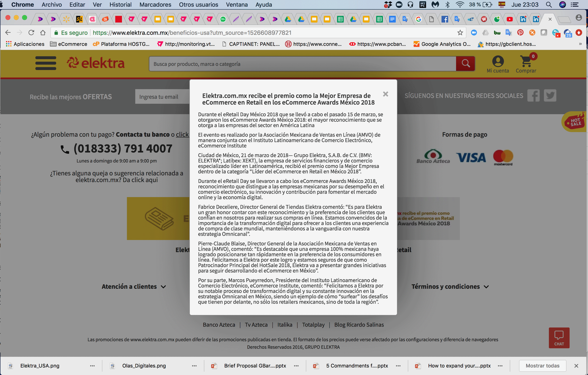This screenshot has width=588, height=375.
Task: Focus the product search field
Action: tap(302, 64)
